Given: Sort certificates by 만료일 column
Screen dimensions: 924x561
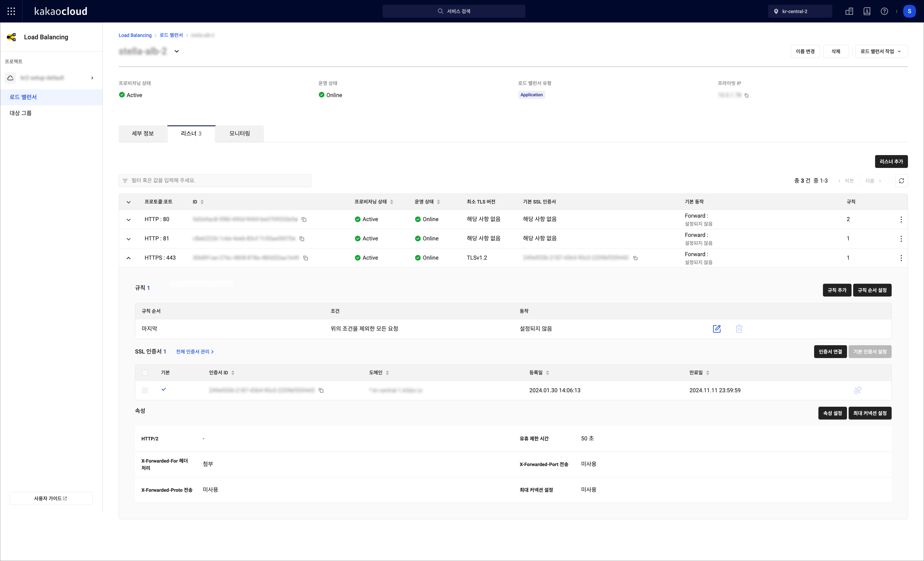Looking at the screenshot, I should [x=708, y=373].
